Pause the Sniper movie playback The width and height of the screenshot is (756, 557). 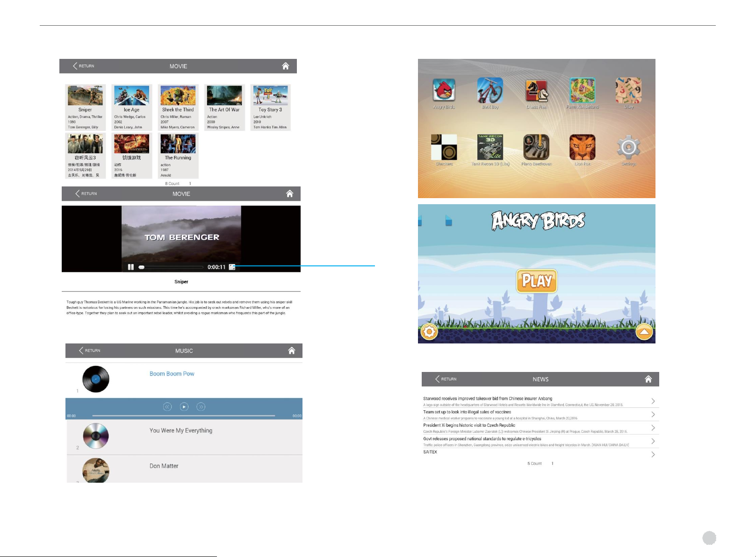[131, 267]
